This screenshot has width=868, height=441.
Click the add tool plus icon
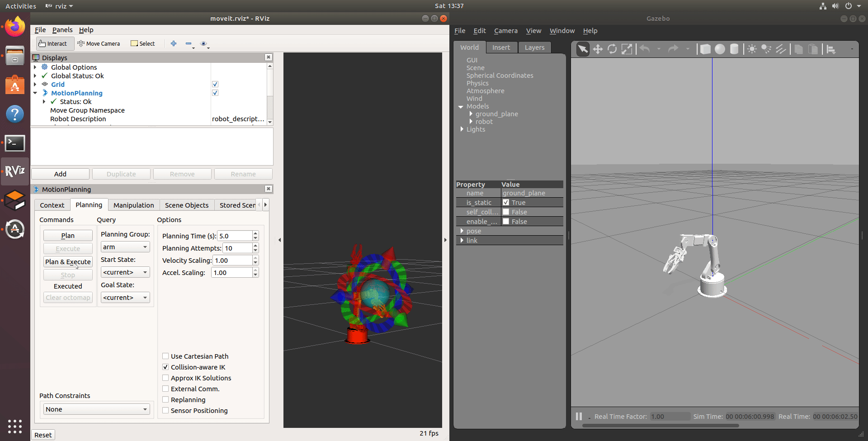click(x=174, y=43)
